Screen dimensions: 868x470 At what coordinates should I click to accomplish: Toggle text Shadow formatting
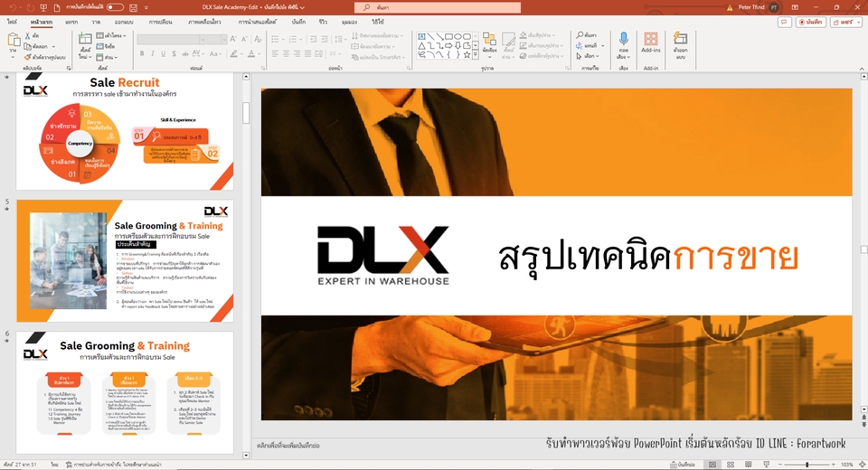click(174, 53)
